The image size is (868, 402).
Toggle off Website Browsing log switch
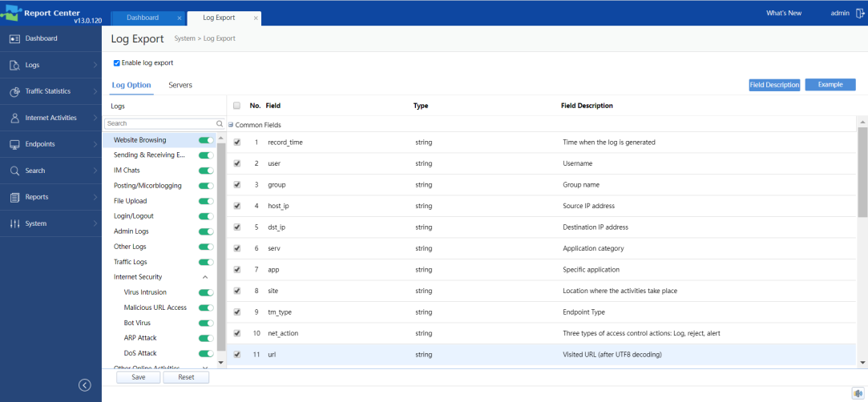click(x=206, y=140)
